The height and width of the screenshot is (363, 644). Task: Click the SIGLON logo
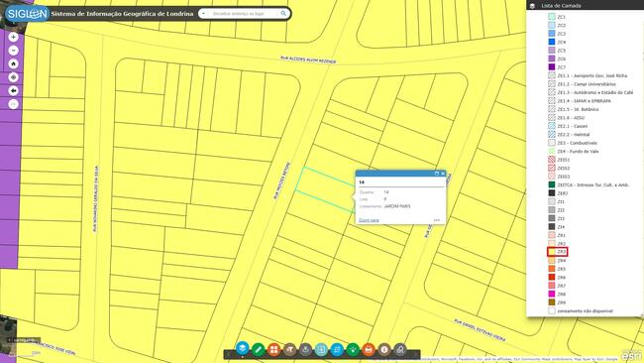(x=27, y=14)
